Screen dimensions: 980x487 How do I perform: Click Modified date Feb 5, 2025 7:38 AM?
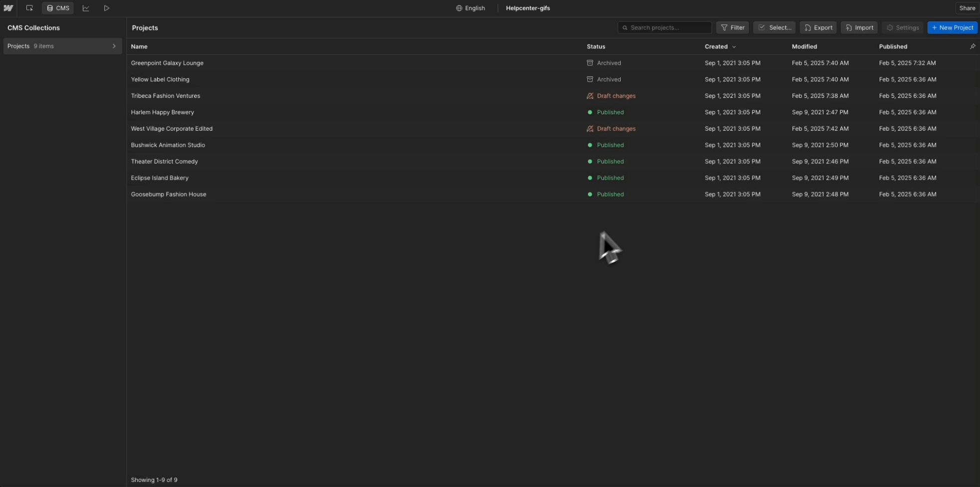pos(820,96)
